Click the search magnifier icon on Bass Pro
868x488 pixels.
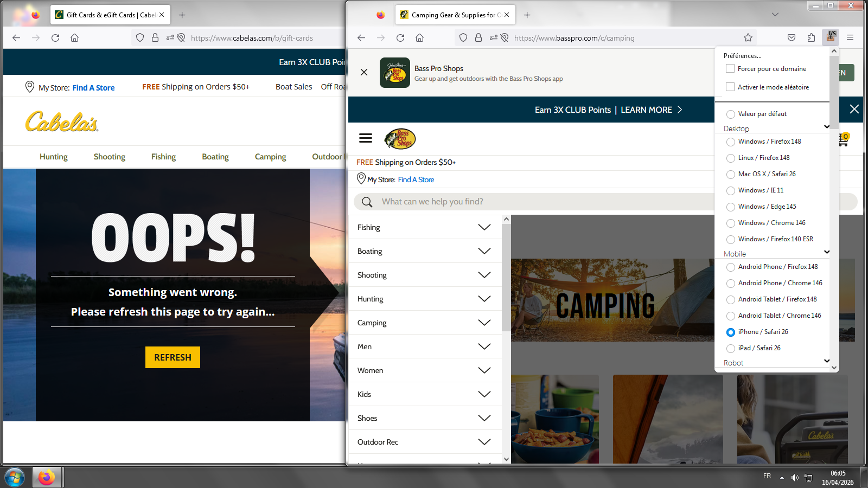(367, 202)
